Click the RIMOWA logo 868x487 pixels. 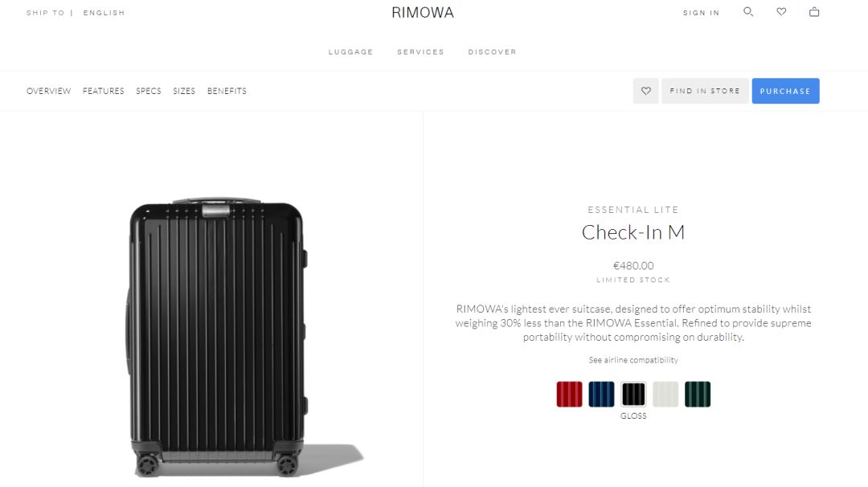pos(423,12)
